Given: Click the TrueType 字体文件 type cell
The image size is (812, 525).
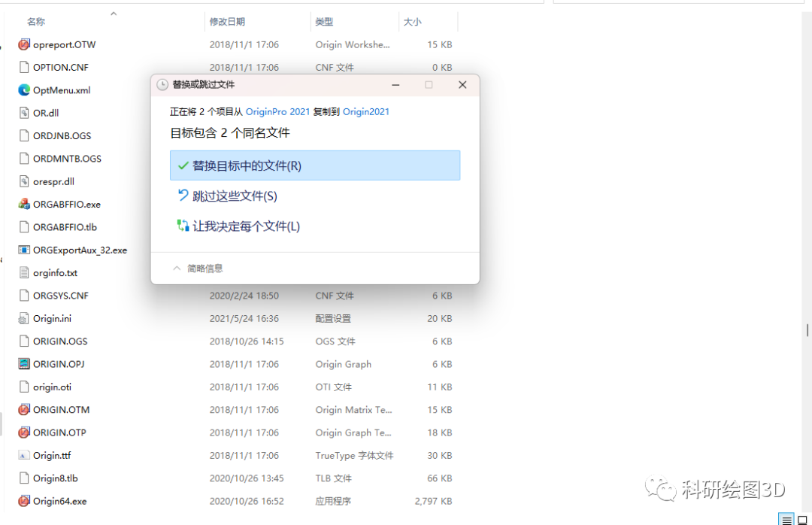Looking at the screenshot, I should (x=354, y=455).
